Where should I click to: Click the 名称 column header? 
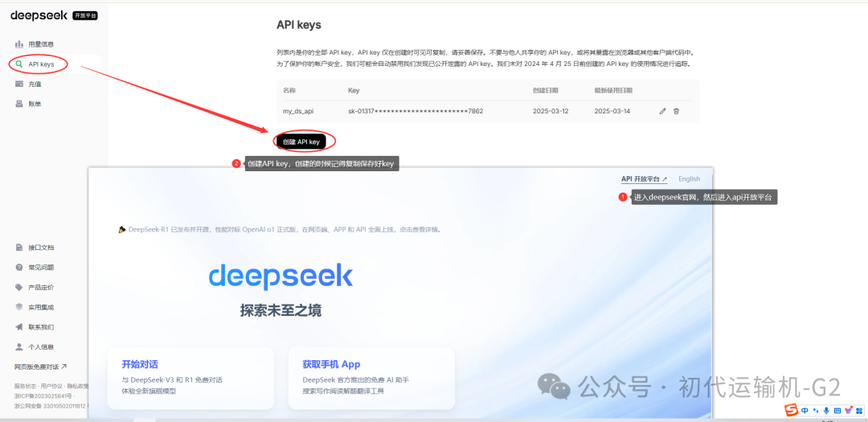(x=289, y=90)
